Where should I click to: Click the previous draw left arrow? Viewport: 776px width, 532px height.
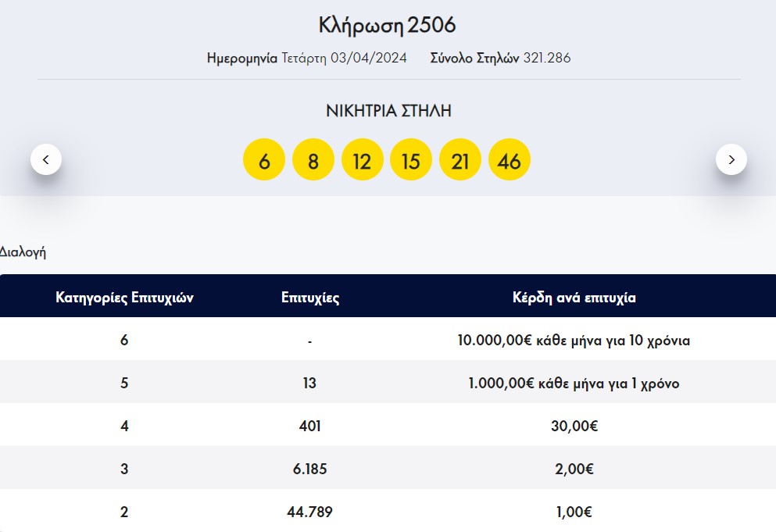click(46, 159)
